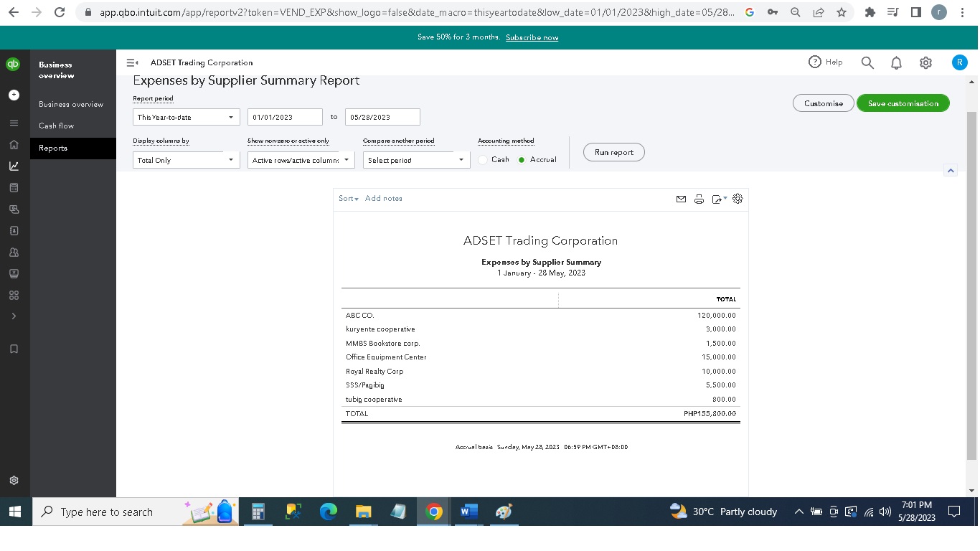The width and height of the screenshot is (980, 551).
Task: Click the business overview chart icon
Action: tap(14, 166)
